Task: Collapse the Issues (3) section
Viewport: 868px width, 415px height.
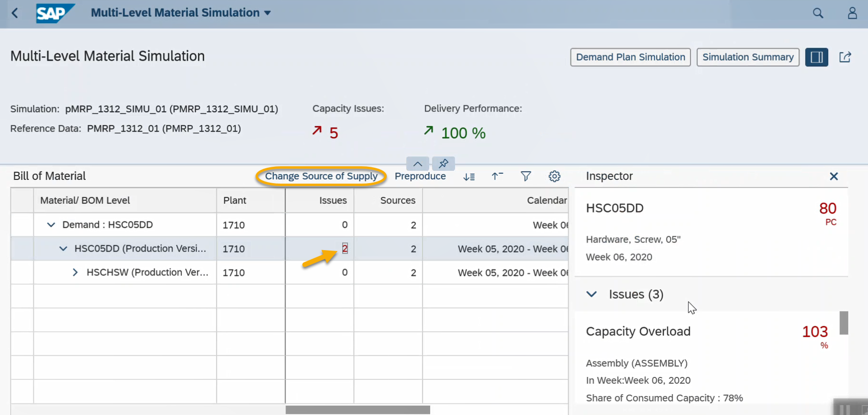Action: [592, 294]
